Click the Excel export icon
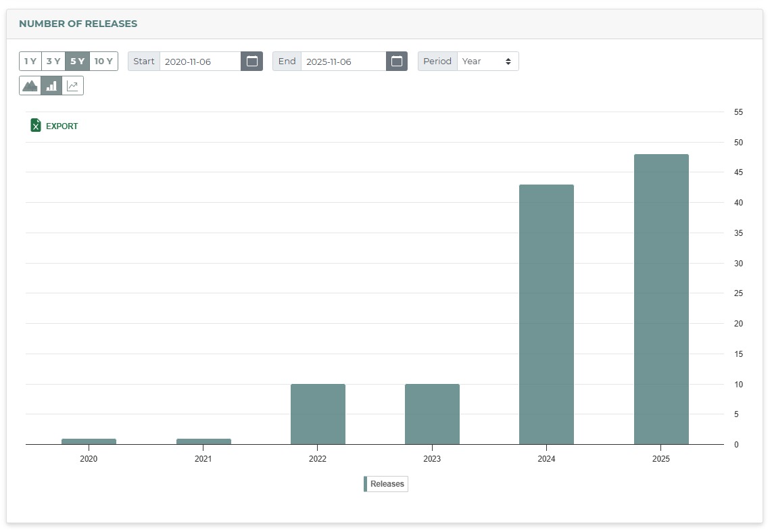Screen dimensions: 772x532 click(36, 126)
